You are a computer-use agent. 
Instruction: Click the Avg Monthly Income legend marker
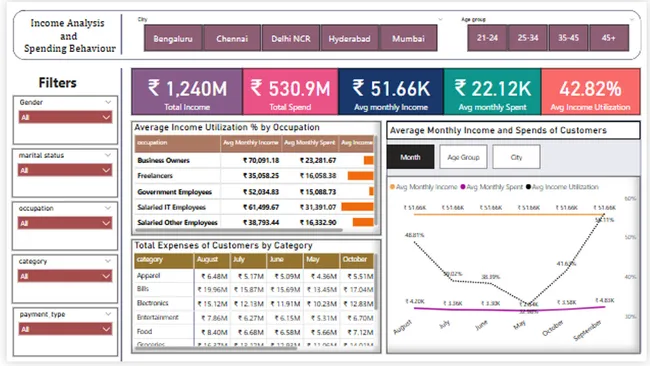coord(392,187)
